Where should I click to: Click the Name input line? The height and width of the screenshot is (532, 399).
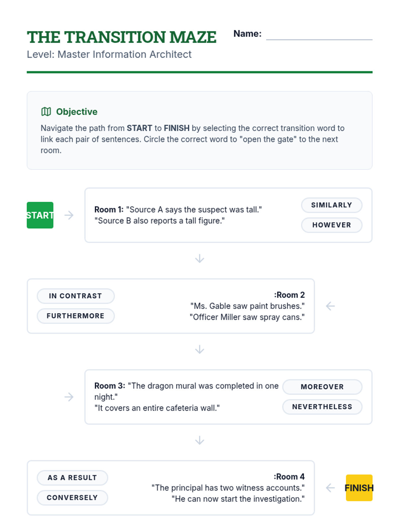(319, 35)
